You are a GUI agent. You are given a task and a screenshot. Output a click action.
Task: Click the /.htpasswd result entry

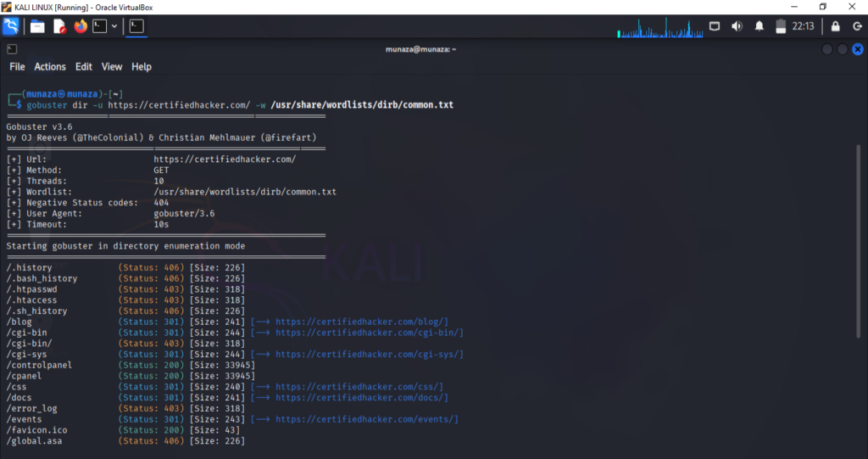click(x=31, y=289)
